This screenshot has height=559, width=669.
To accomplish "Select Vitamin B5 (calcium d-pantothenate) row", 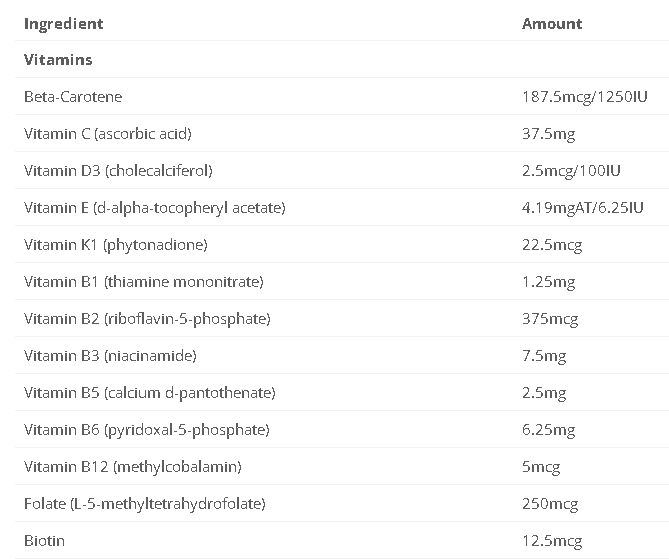I will point(149,393).
